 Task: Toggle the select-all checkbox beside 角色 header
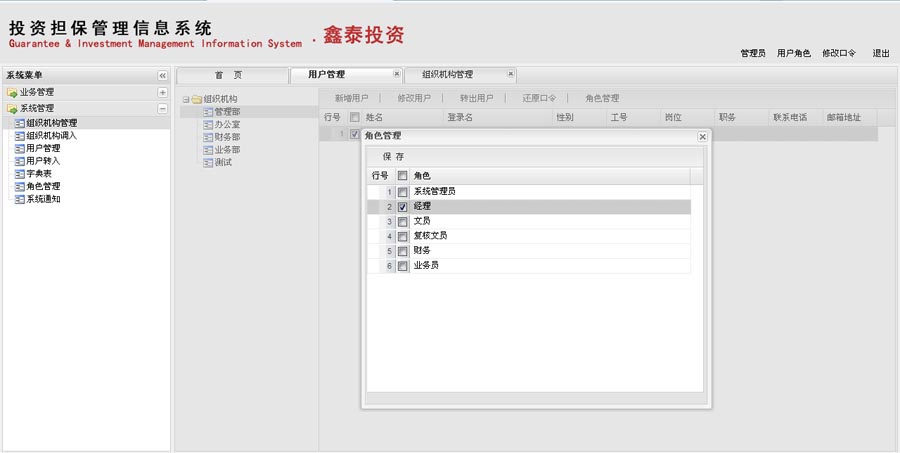[x=402, y=176]
